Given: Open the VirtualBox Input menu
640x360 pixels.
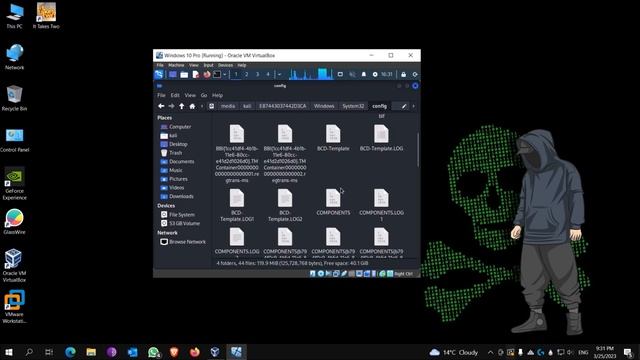Looking at the screenshot, I should coord(208,65).
